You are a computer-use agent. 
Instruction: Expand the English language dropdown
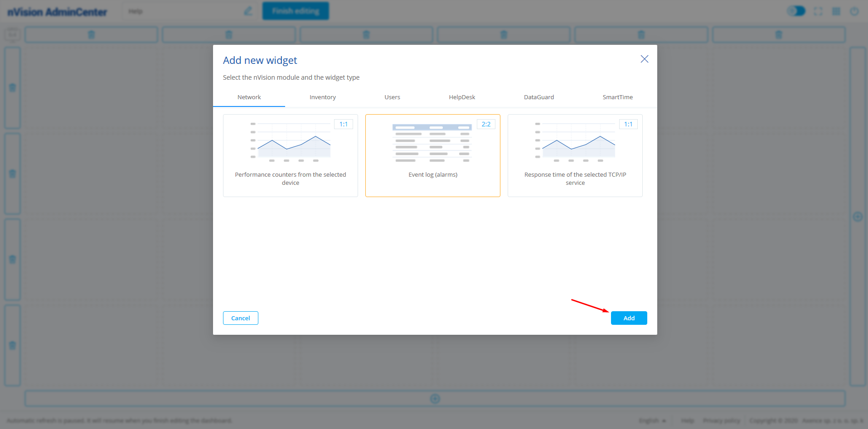(652, 421)
